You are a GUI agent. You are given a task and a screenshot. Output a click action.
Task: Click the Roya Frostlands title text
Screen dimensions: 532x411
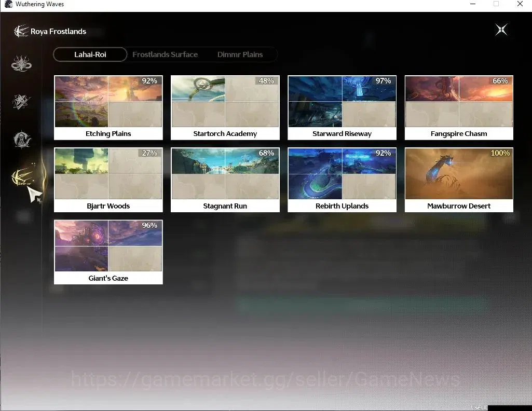[58, 32]
